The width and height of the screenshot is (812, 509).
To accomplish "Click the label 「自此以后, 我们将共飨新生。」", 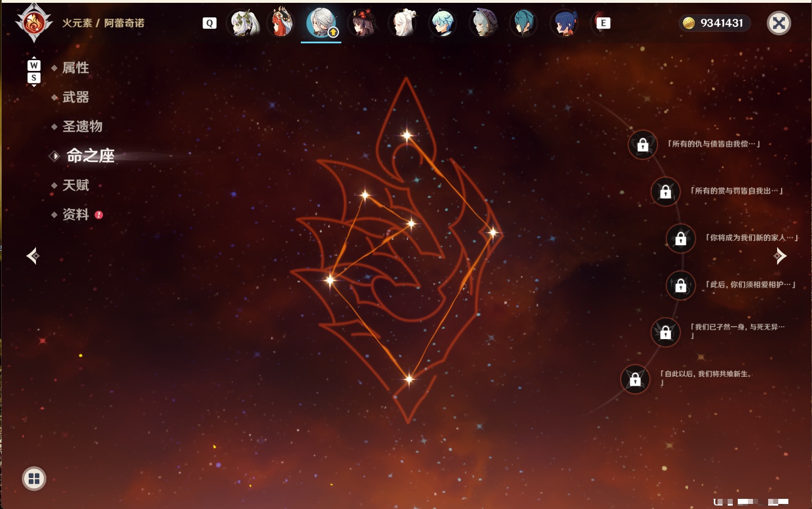I will pyautogui.click(x=706, y=378).
